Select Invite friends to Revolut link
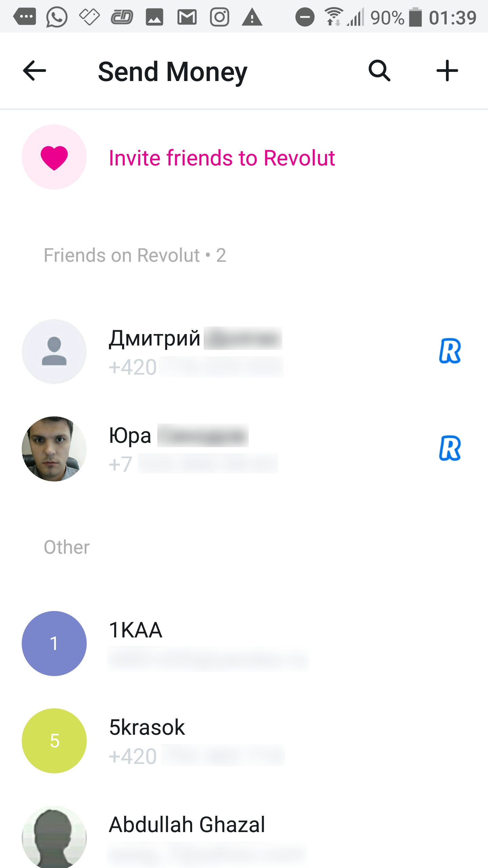The width and height of the screenshot is (488, 868). click(222, 158)
